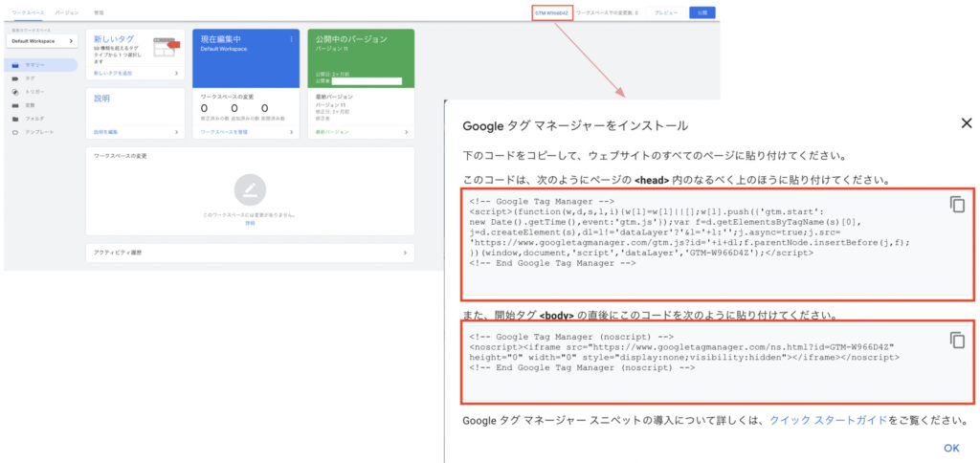Close the install Tag Manager dialog
This screenshot has height=463, width=980.
click(x=967, y=123)
